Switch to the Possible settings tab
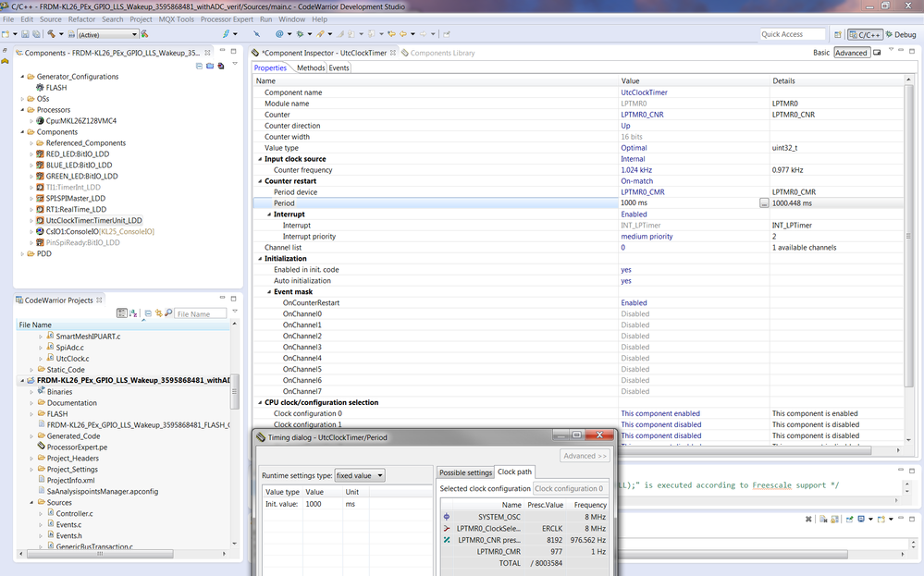 coord(464,472)
